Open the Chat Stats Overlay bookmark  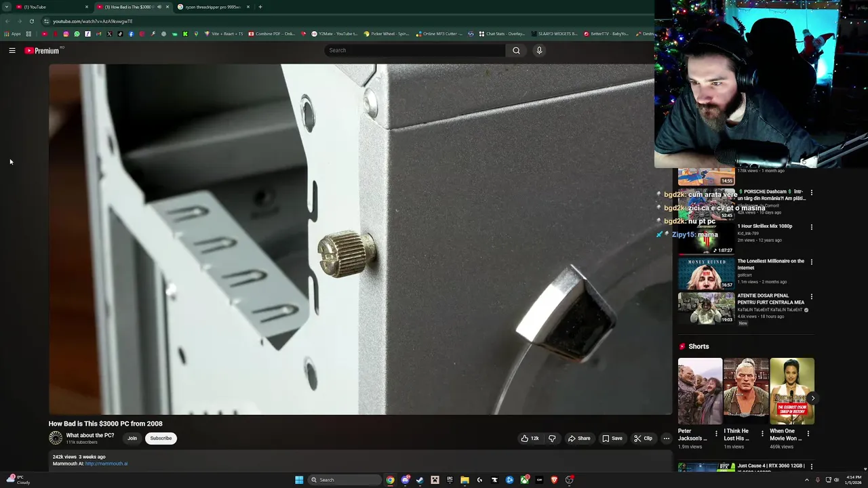coord(502,34)
